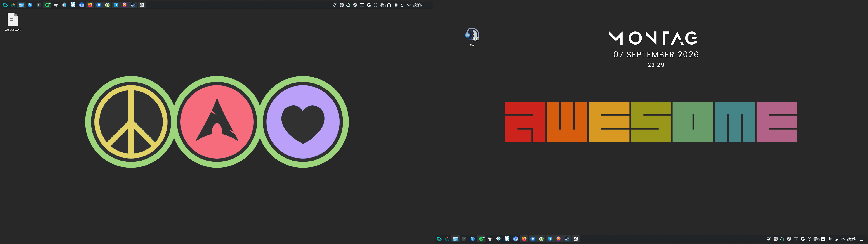Click Show Desktop button in the bottom panel

(x=862, y=239)
